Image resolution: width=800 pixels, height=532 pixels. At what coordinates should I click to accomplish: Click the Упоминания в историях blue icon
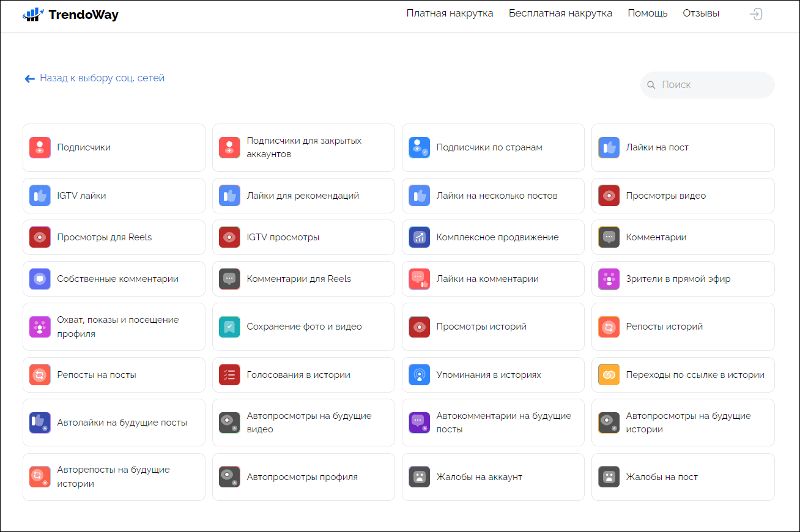coord(419,375)
